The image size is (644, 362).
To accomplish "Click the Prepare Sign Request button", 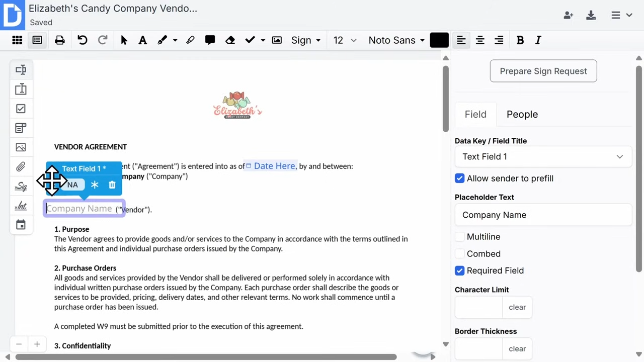I will tap(543, 71).
